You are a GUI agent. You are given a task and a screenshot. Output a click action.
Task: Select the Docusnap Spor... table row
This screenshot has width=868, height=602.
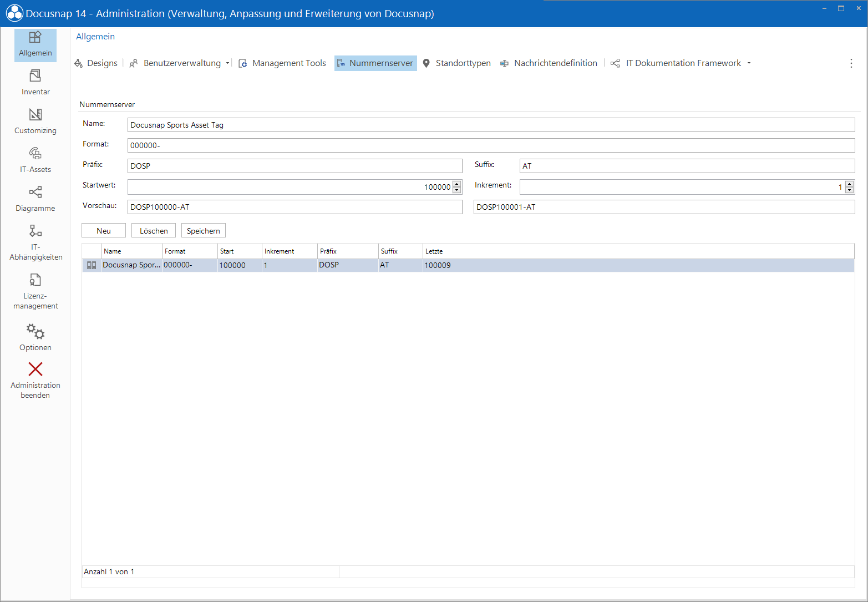pyautogui.click(x=468, y=265)
